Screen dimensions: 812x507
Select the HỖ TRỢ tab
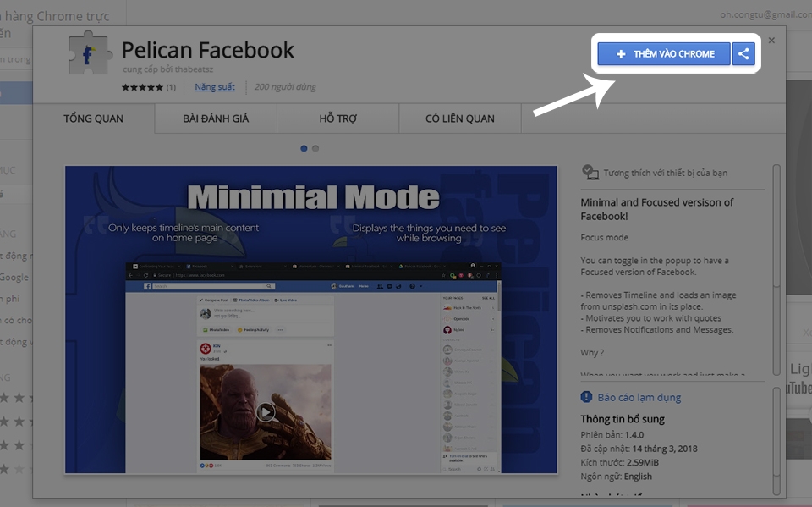tap(337, 118)
